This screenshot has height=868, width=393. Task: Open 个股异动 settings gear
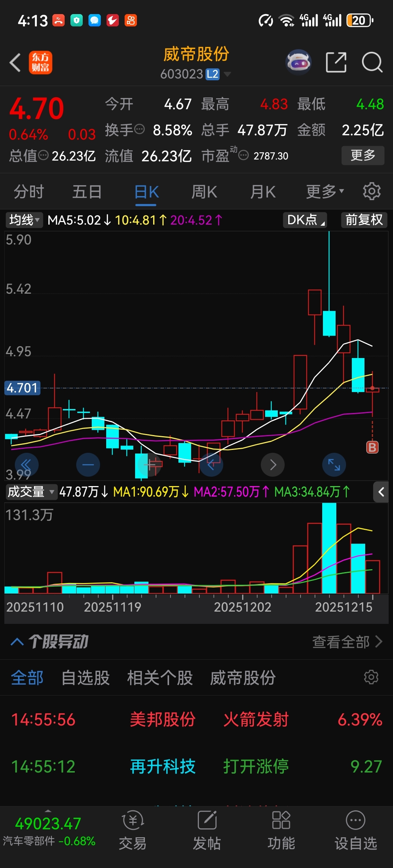coord(371,677)
